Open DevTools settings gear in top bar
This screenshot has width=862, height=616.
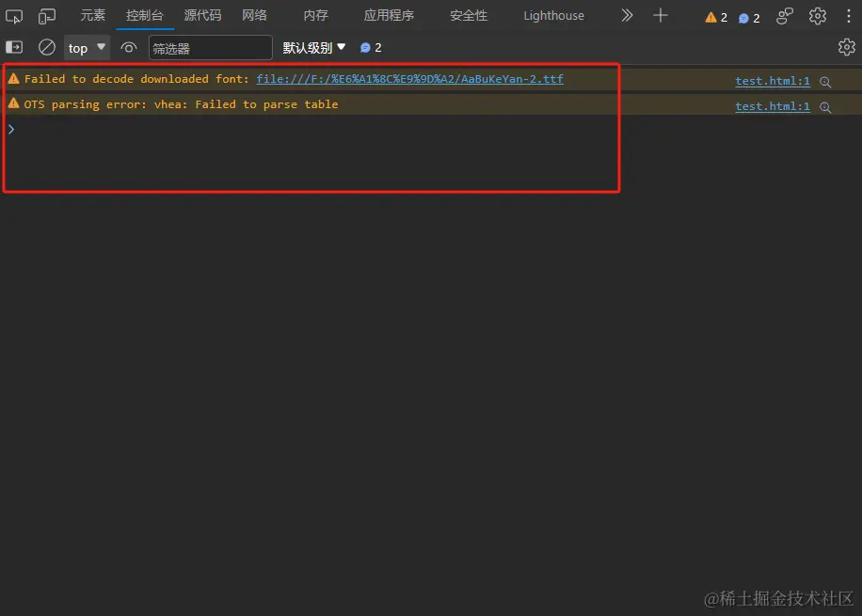pyautogui.click(x=818, y=16)
